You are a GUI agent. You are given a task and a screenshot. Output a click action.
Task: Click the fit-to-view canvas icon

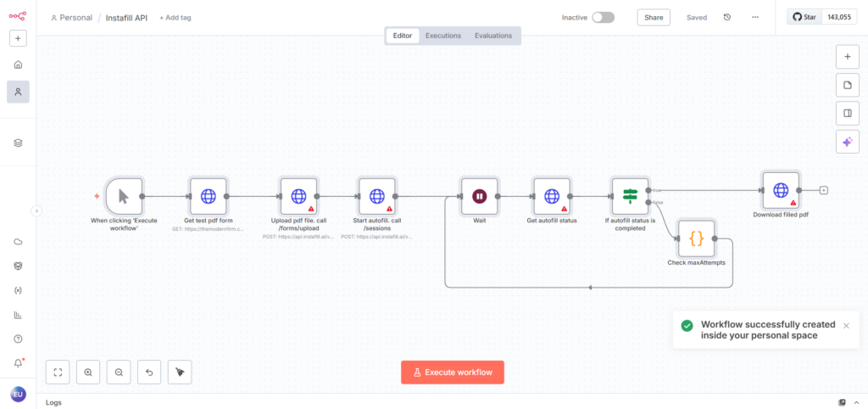tap(58, 372)
